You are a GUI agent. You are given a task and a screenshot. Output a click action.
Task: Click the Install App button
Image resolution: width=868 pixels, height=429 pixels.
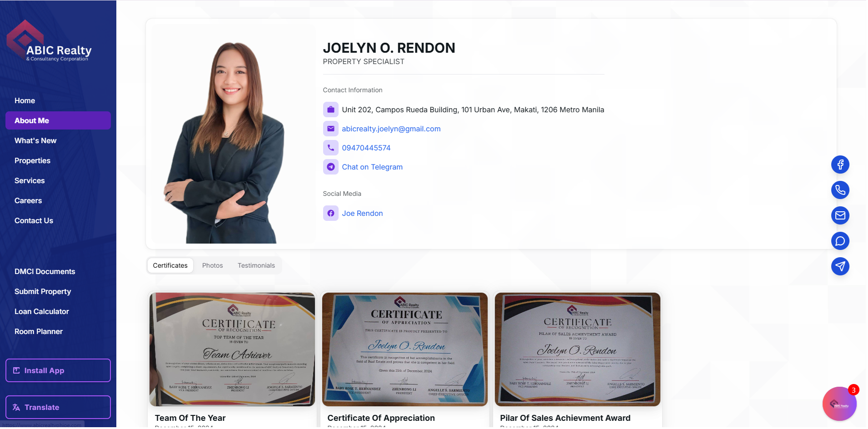(x=58, y=370)
